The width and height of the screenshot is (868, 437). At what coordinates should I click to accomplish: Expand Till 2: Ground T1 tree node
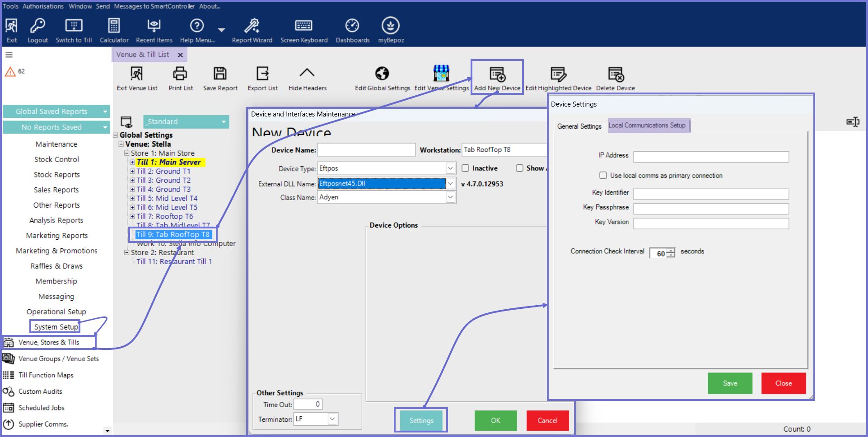(132, 172)
